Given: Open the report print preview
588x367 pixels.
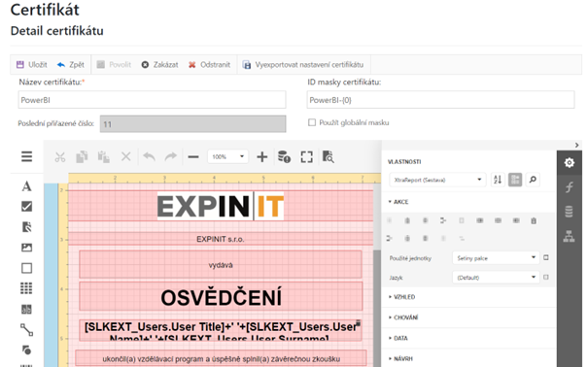Looking at the screenshot, I should pyautogui.click(x=329, y=157).
